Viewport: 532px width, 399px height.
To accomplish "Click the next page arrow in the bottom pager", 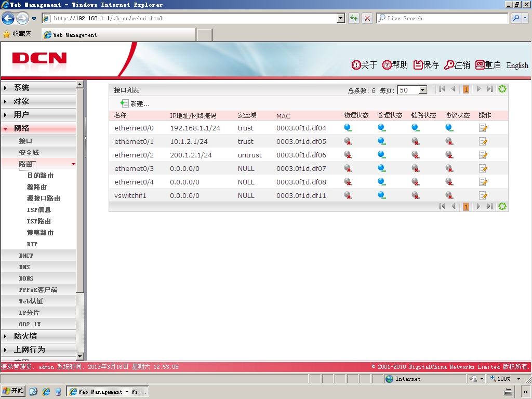I will (x=478, y=206).
